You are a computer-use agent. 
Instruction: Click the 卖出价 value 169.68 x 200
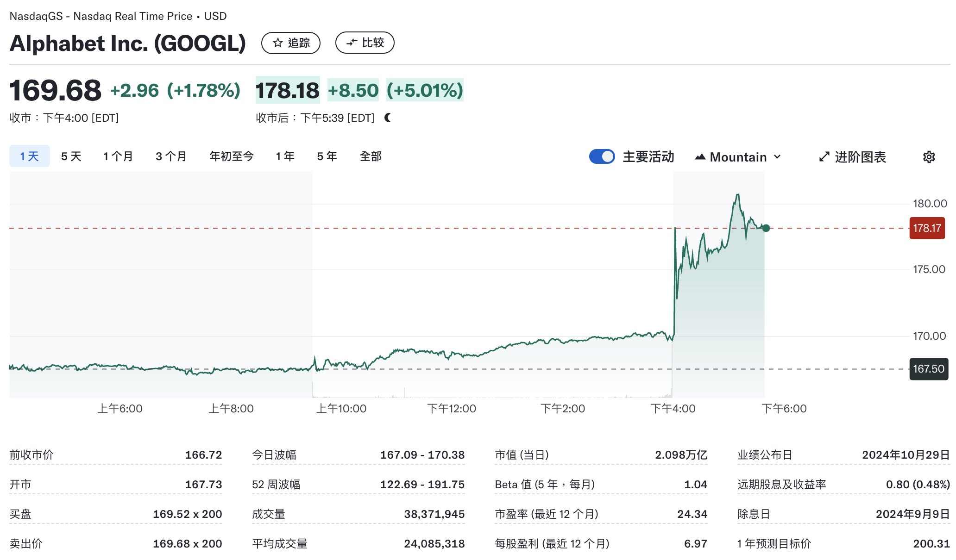(x=188, y=544)
